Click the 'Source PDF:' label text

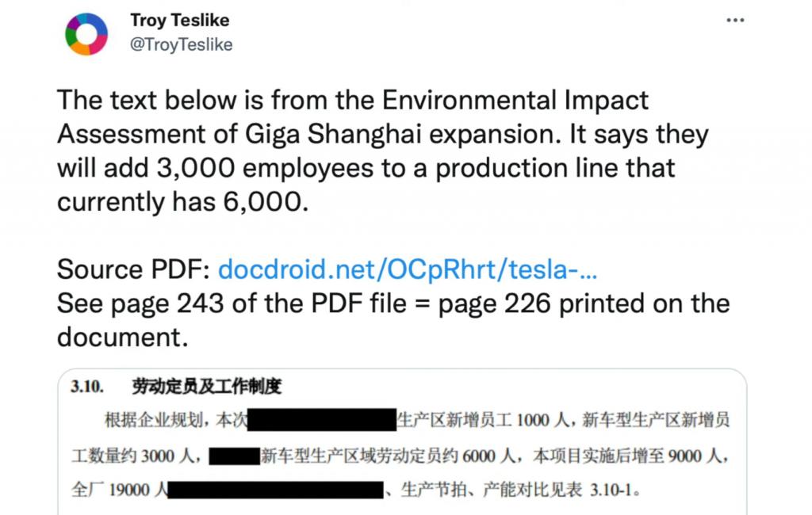(133, 269)
